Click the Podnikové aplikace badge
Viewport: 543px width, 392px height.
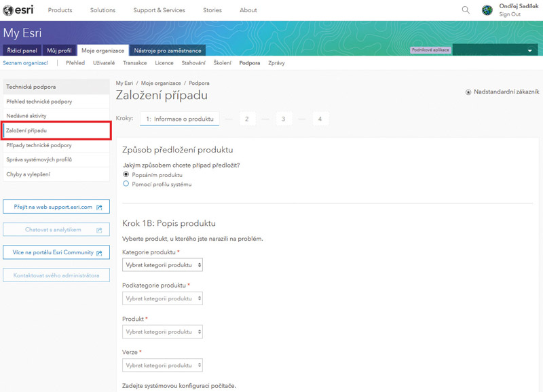(x=430, y=50)
